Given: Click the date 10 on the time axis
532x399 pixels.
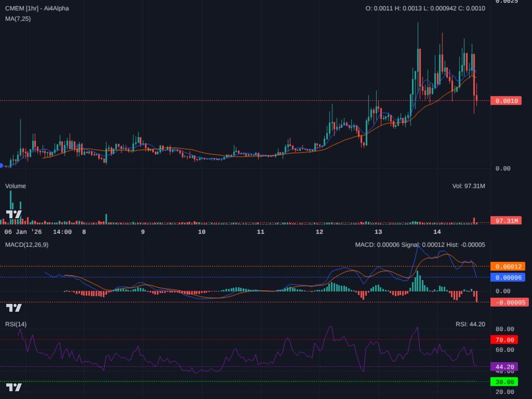Looking at the screenshot, I should pos(202,232).
